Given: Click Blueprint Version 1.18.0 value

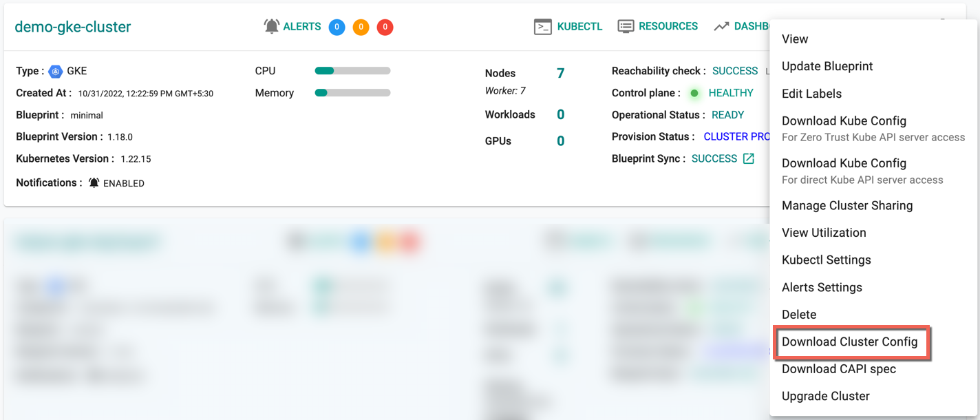Looking at the screenshot, I should (x=120, y=137).
